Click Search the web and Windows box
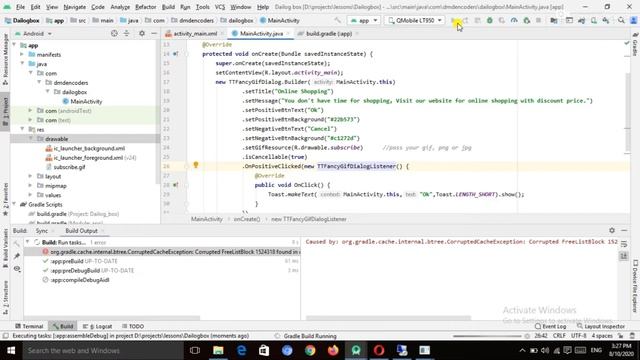This screenshot has width=640, height=360. [102, 350]
